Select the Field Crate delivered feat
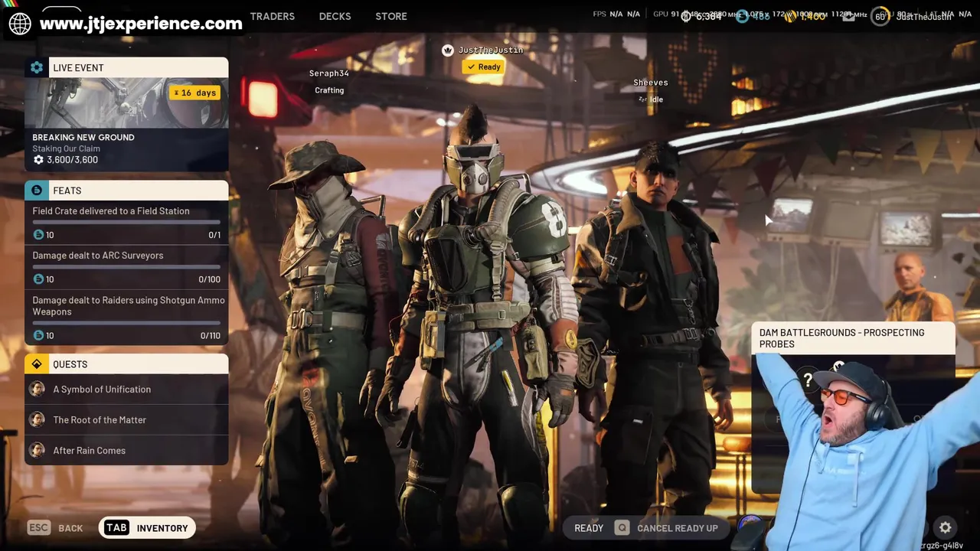Image resolution: width=980 pixels, height=551 pixels. point(126,223)
